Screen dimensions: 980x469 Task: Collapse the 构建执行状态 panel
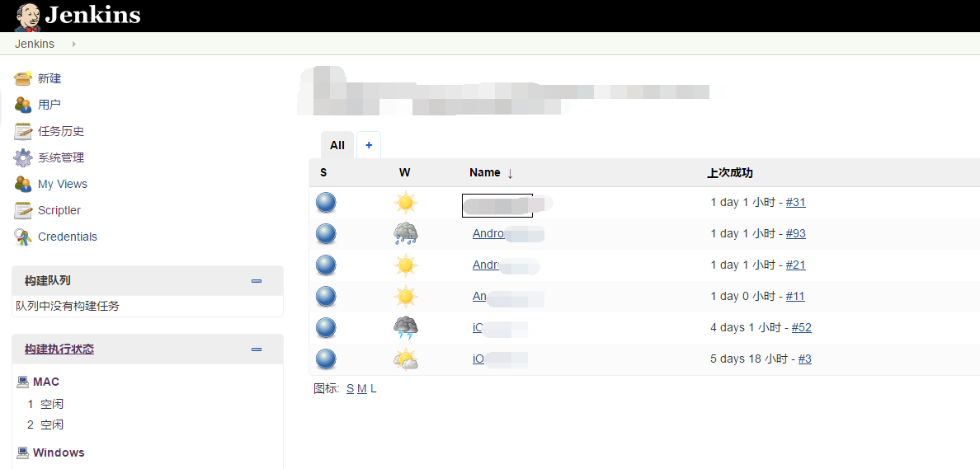click(x=257, y=349)
